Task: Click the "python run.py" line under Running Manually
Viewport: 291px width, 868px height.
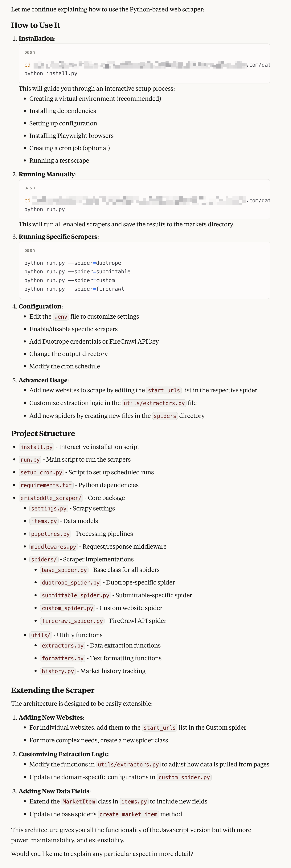Action: [44, 209]
